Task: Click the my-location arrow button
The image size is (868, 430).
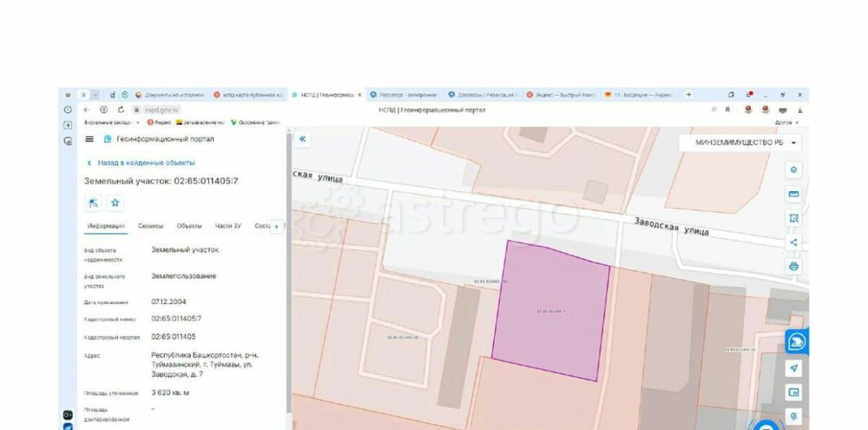Action: (793, 368)
